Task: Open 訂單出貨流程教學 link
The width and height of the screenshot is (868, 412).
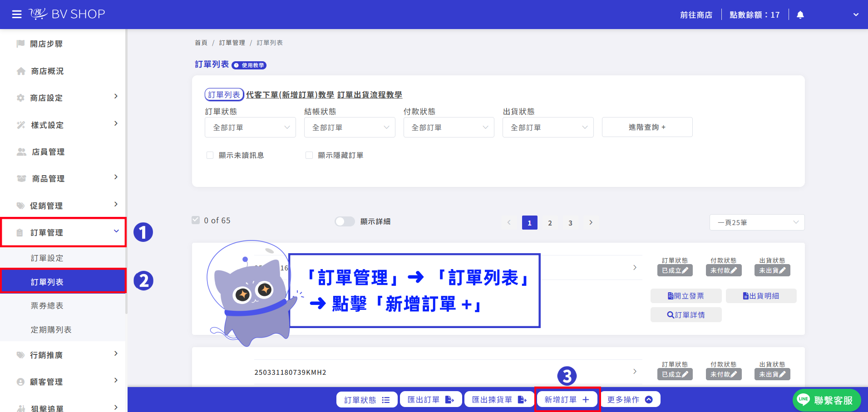Action: (x=370, y=95)
